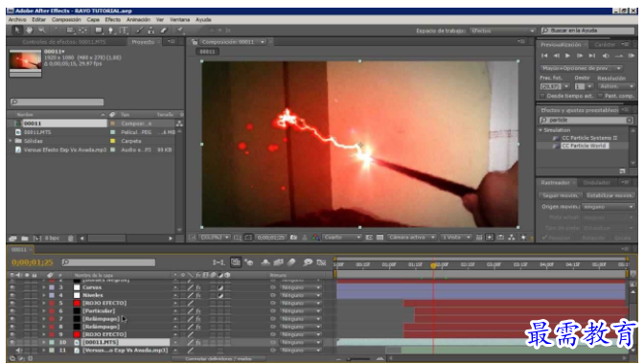This screenshot has width=644, height=364.
Task: Toggle visibility eye of Curvas layer
Action: point(12,287)
